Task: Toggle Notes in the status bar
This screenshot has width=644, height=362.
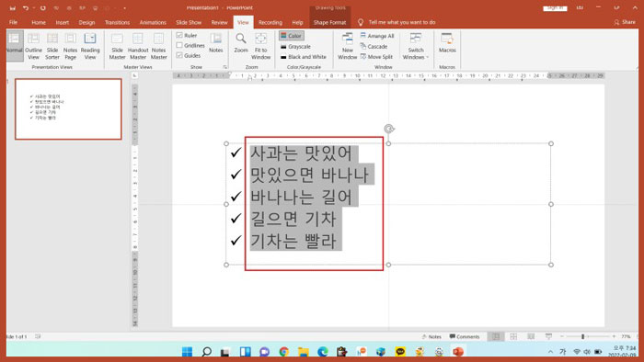Action: [431, 336]
